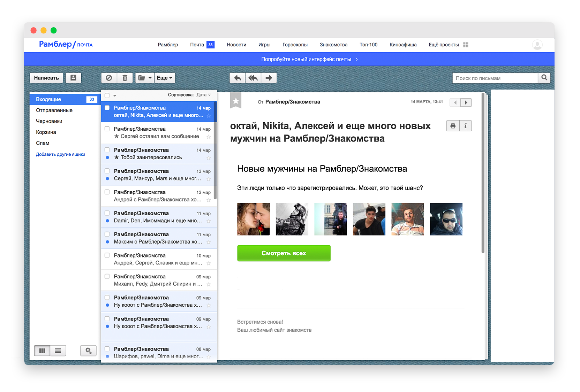The image size is (580, 392).
Task: Open the contacts address book icon
Action: point(73,78)
